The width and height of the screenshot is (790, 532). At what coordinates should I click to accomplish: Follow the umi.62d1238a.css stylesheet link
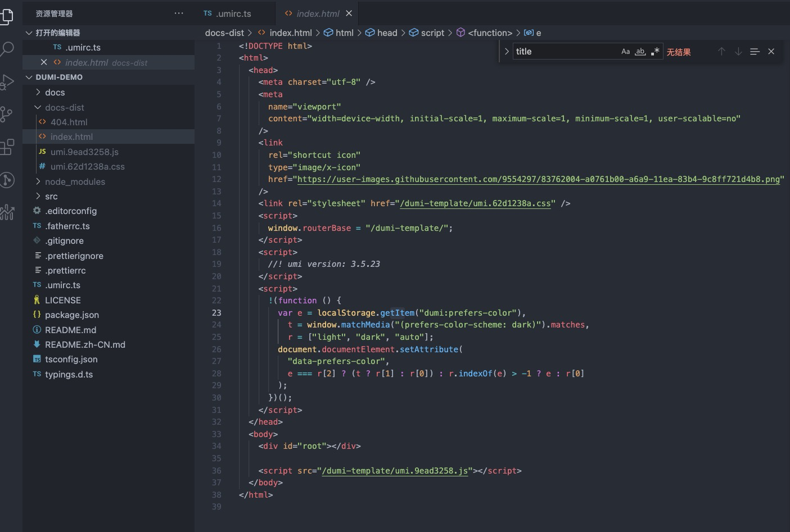pos(475,203)
